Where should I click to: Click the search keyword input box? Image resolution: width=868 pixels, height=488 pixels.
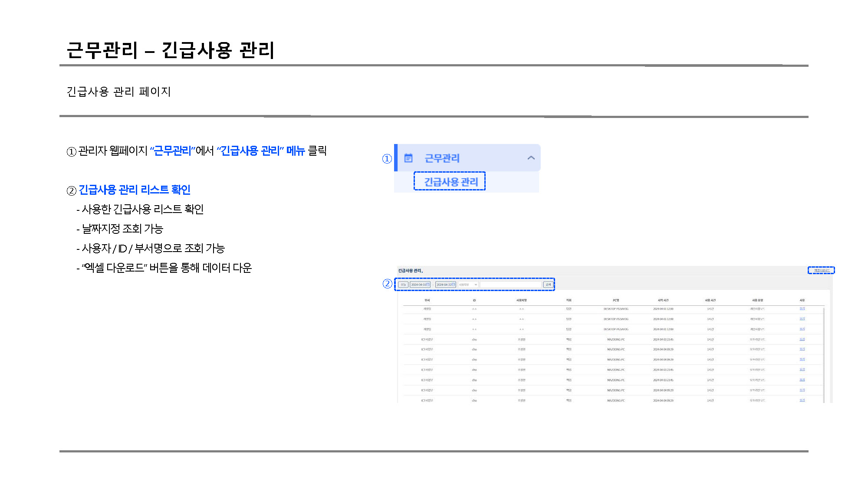[511, 285]
